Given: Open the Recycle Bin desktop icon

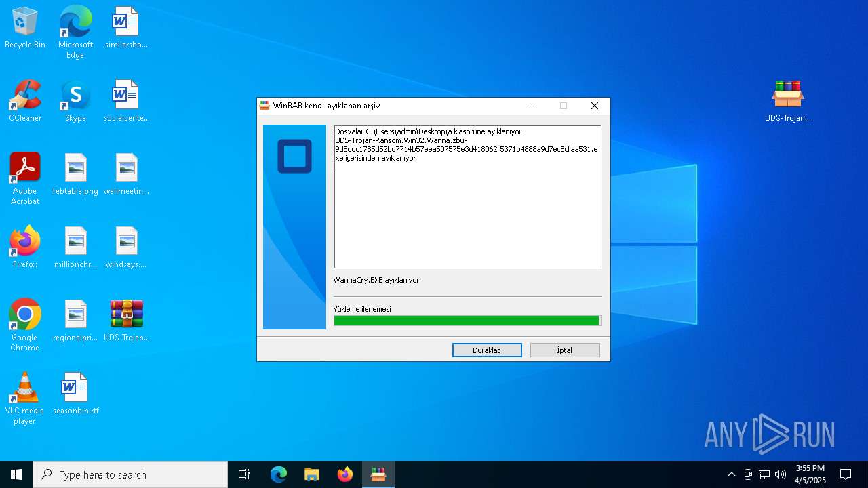Looking at the screenshot, I should (25, 28).
